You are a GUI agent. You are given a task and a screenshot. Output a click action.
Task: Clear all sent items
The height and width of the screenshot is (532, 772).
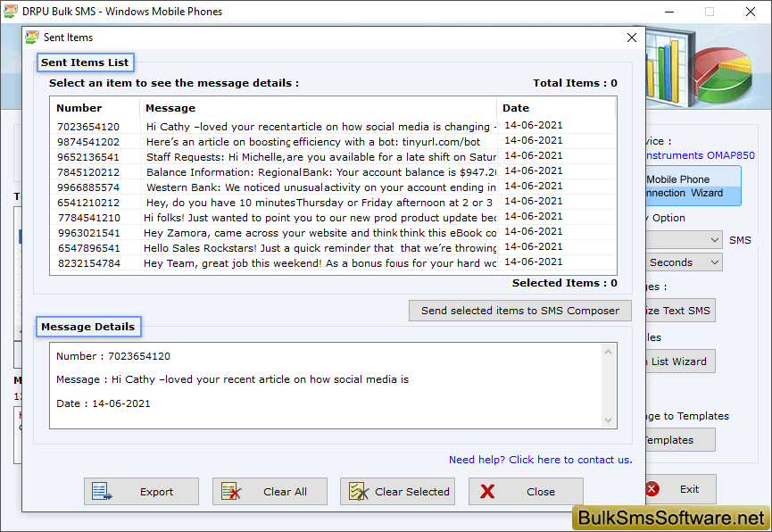tap(270, 491)
